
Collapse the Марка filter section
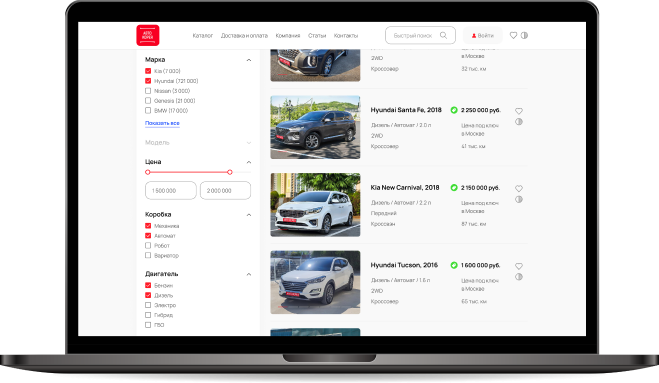pyautogui.click(x=249, y=60)
